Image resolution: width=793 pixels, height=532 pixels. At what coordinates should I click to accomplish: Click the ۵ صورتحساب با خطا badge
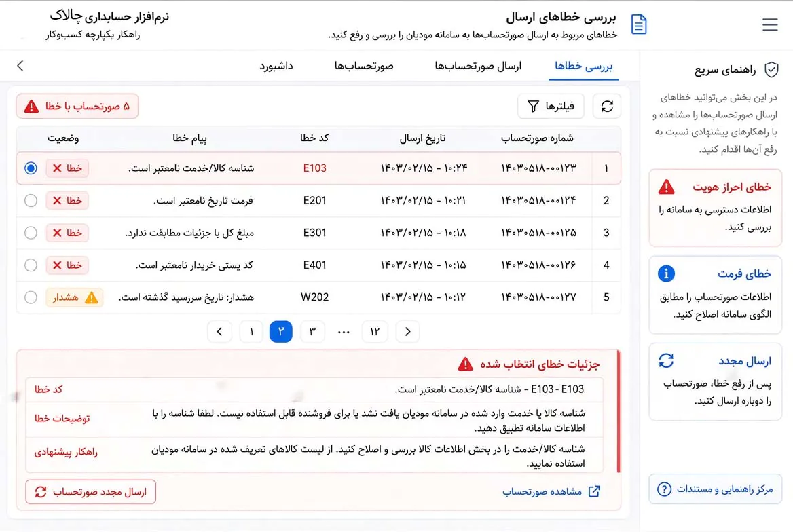tap(77, 107)
